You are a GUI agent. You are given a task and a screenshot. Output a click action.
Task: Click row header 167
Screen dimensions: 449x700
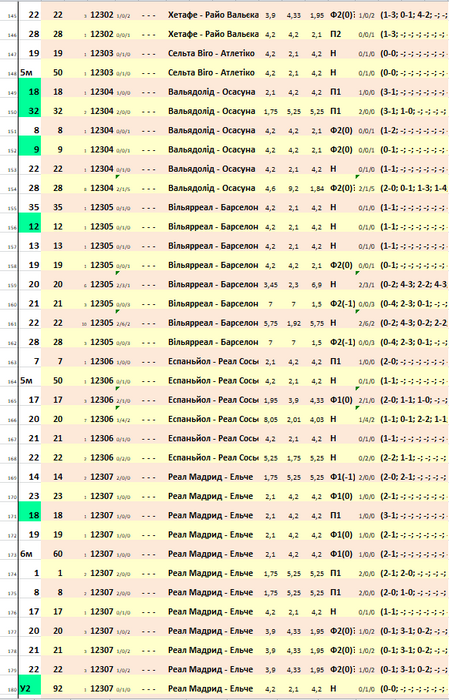coord(12,440)
